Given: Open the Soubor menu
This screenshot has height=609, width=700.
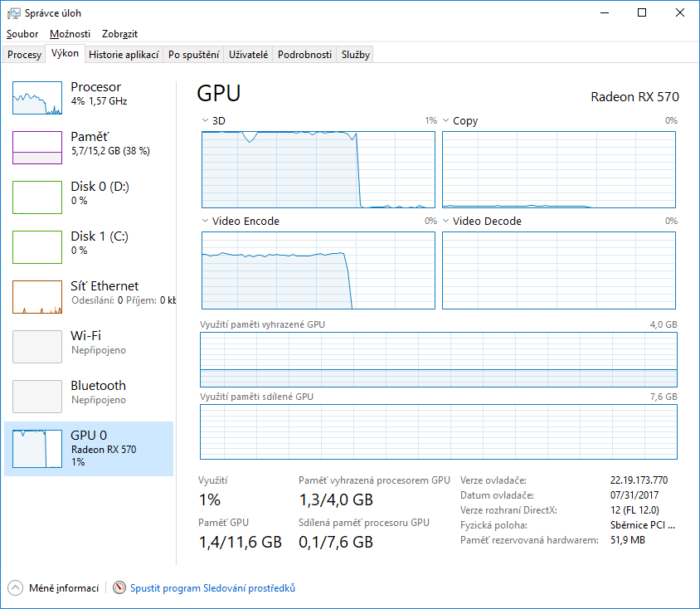Looking at the screenshot, I should click(x=22, y=34).
